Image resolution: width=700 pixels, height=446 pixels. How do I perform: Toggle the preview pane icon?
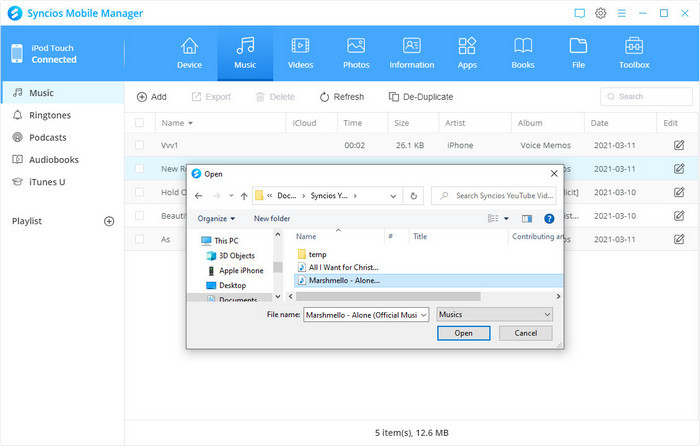(x=527, y=219)
